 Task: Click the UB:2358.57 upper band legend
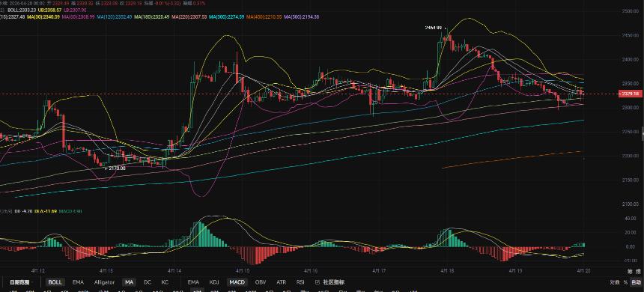(49, 10)
